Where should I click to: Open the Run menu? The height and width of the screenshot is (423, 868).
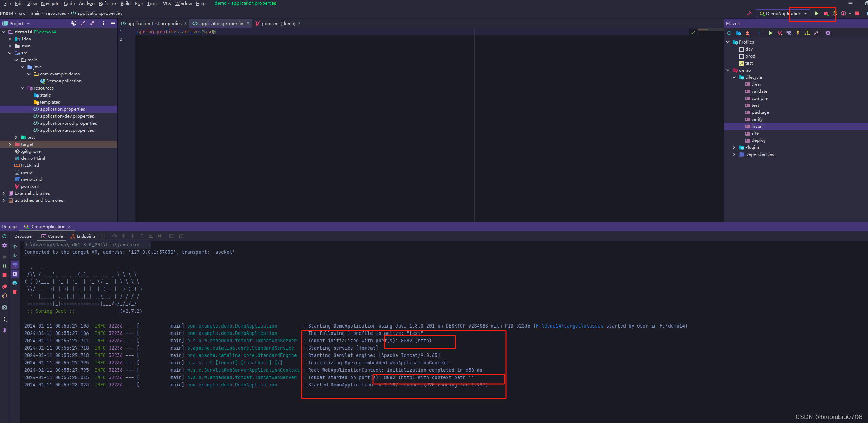click(x=138, y=4)
